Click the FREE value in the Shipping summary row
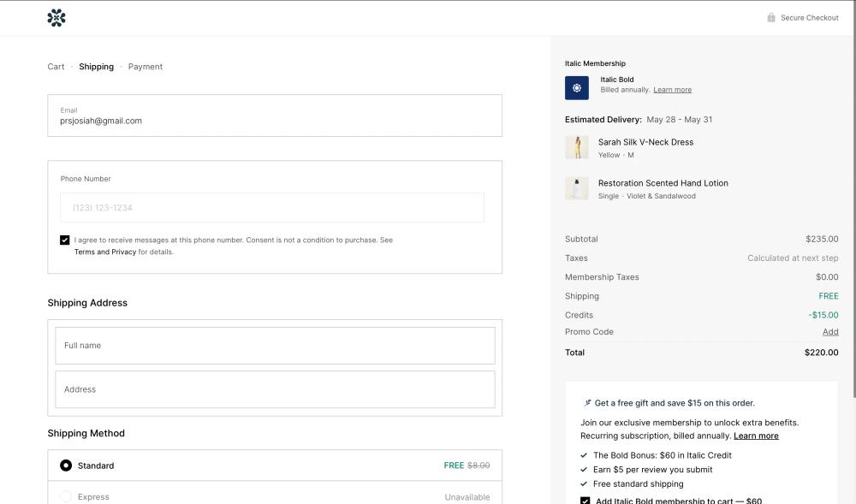Image resolution: width=856 pixels, height=504 pixels. (x=828, y=296)
